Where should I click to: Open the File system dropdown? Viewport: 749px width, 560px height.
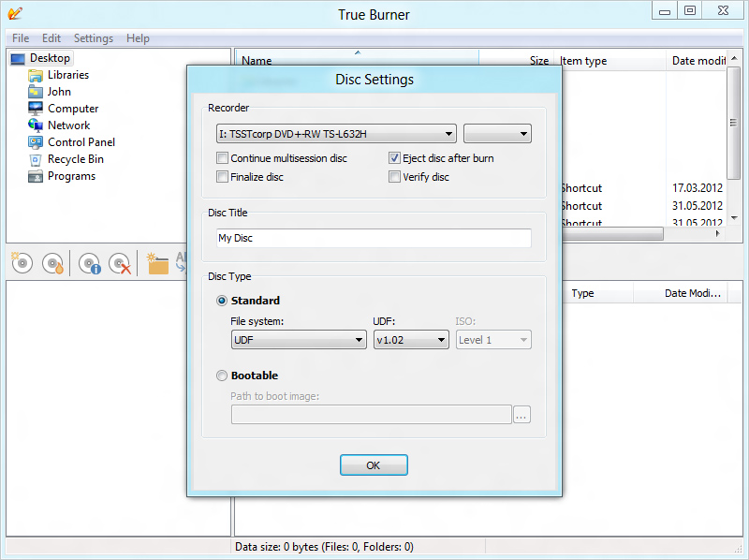coord(298,340)
